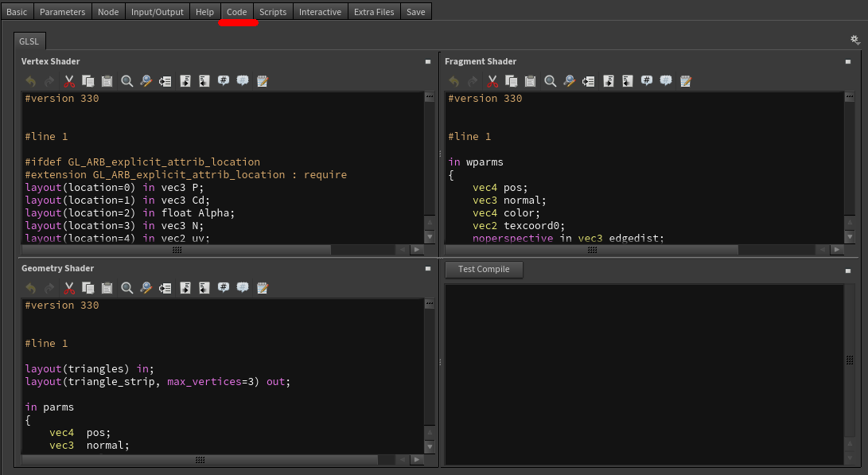Paste clipboard in Geometry Shader toolbar
868x475 pixels.
pyautogui.click(x=107, y=288)
